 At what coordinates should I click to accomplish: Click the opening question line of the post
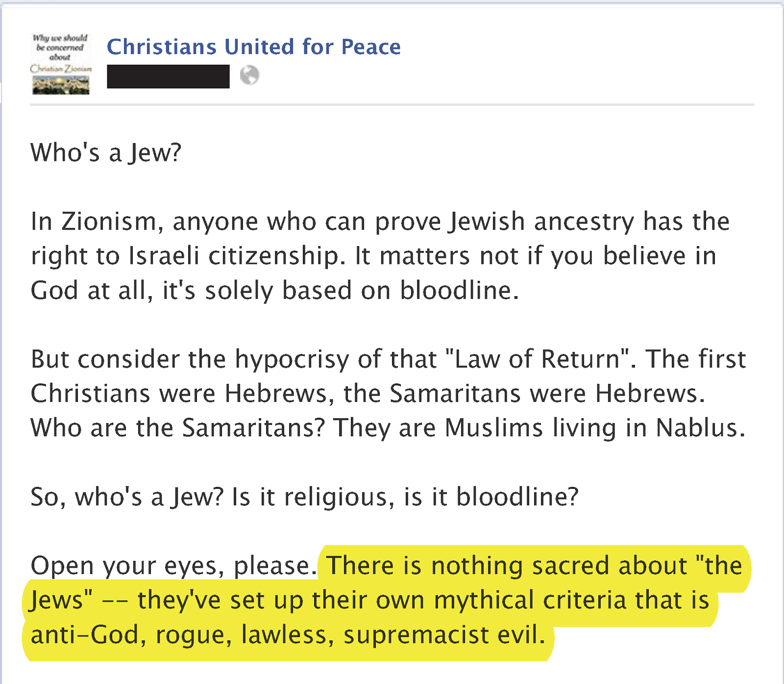(106, 153)
